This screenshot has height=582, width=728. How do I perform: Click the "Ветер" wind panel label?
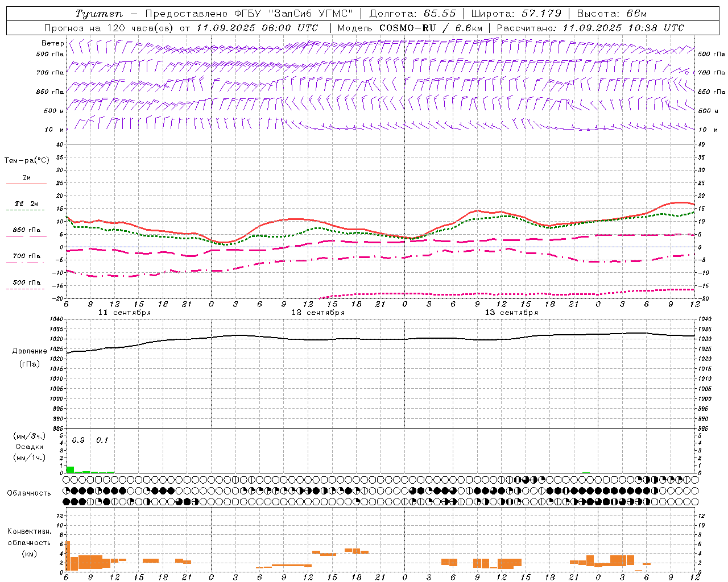52,43
